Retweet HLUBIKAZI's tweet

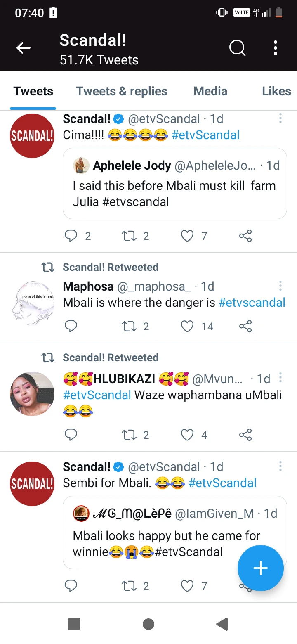pos(129,435)
